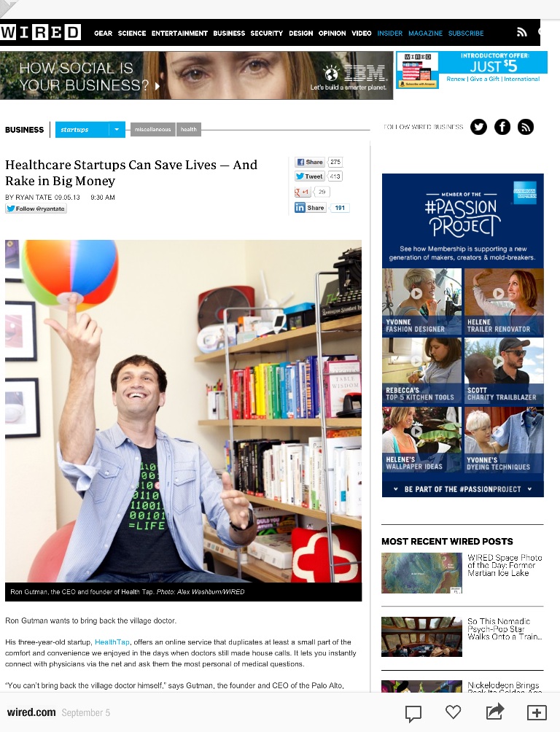560x732 pixels.
Task: Play Yvonne Fashion Designer video
Action: pos(416,293)
